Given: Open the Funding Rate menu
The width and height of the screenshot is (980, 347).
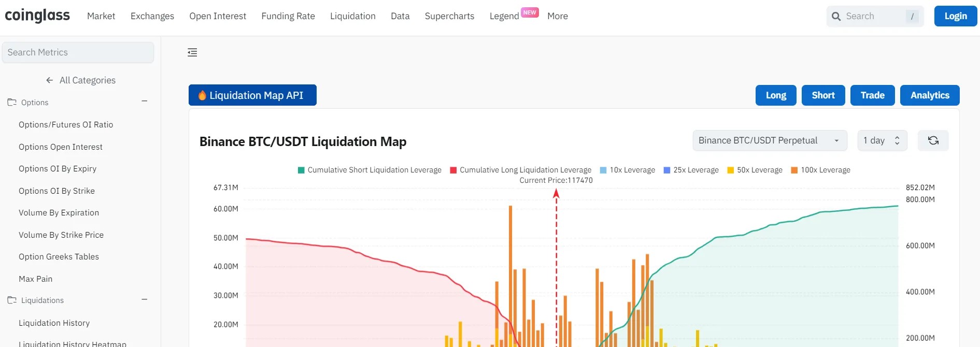Looking at the screenshot, I should 288,16.
